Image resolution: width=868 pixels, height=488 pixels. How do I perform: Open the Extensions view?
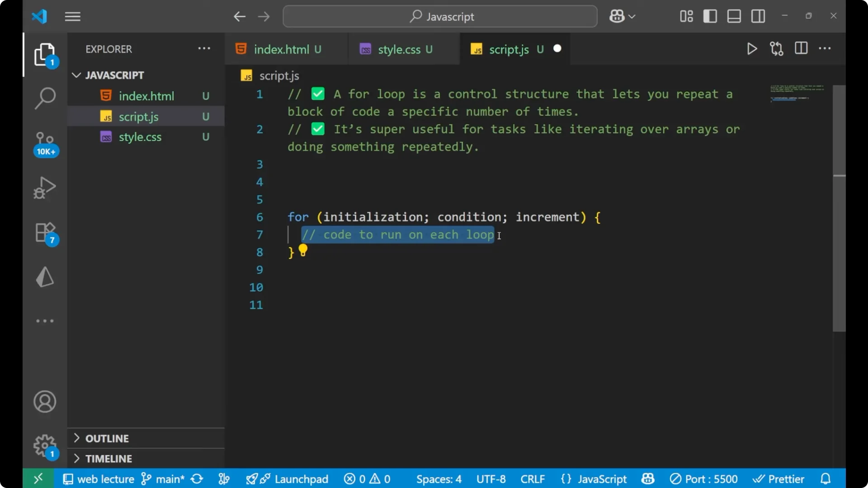click(x=45, y=232)
